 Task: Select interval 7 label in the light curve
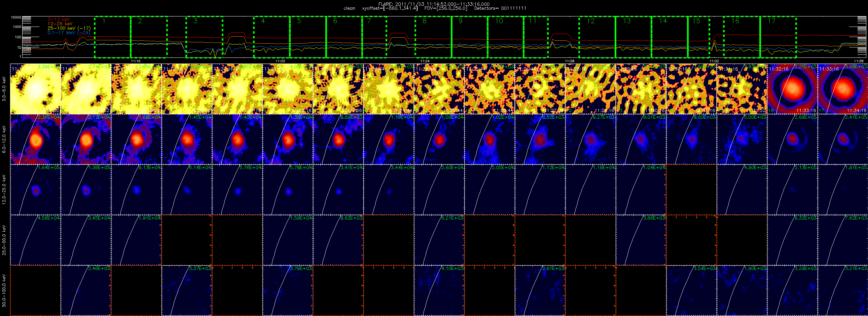tap(369, 21)
